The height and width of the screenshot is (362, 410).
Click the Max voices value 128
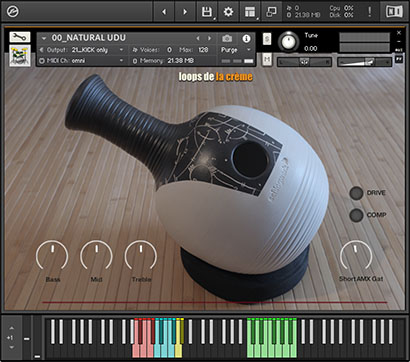pyautogui.click(x=203, y=50)
